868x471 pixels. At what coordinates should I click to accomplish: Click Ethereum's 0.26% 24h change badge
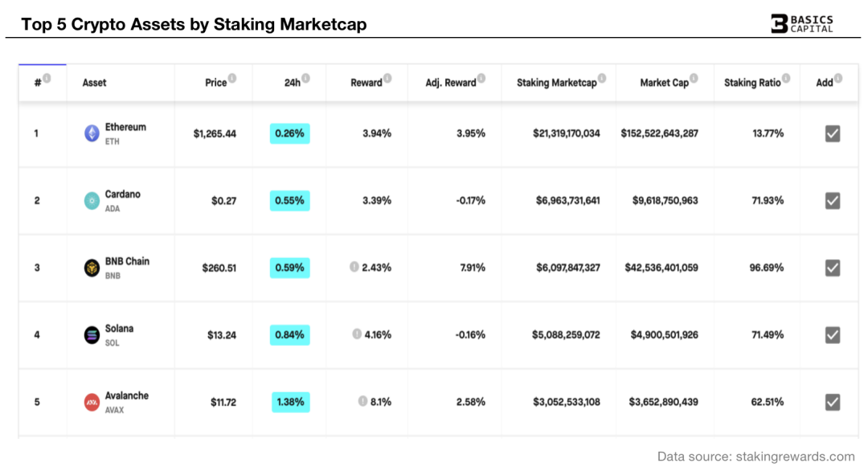click(289, 133)
